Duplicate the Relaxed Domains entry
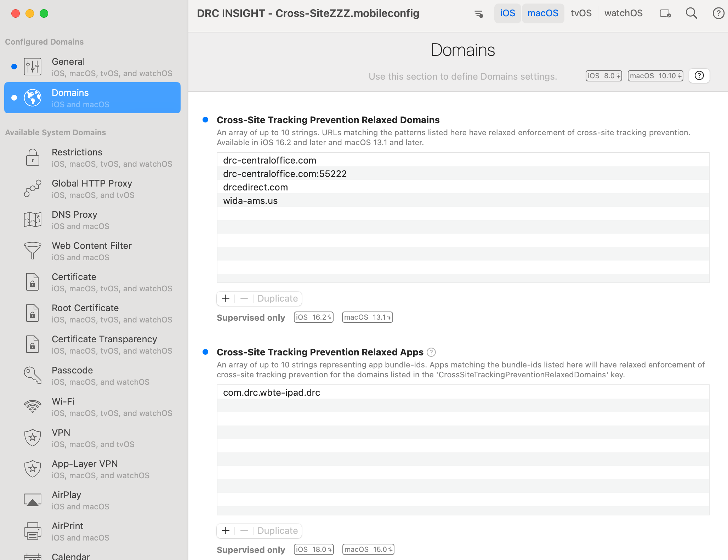This screenshot has height=560, width=728. pyautogui.click(x=278, y=298)
